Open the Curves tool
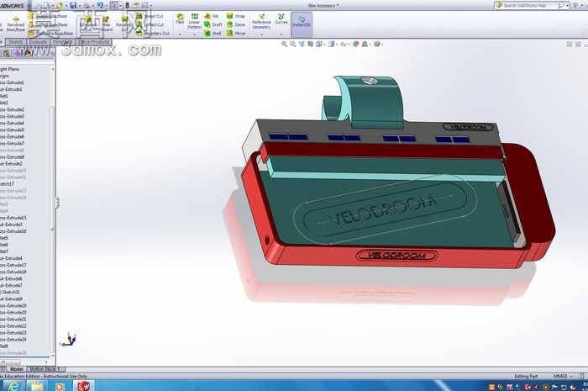 pyautogui.click(x=281, y=18)
